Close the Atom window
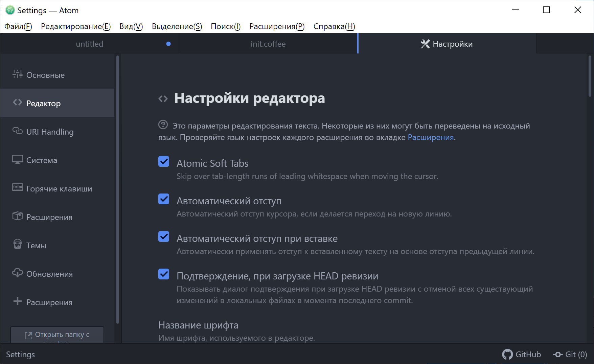This screenshot has width=594, height=364. pyautogui.click(x=577, y=10)
